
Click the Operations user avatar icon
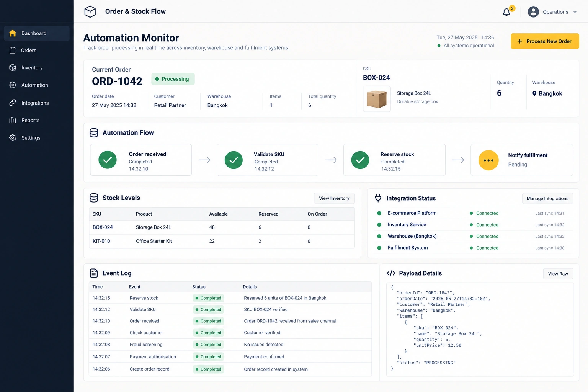click(x=533, y=12)
